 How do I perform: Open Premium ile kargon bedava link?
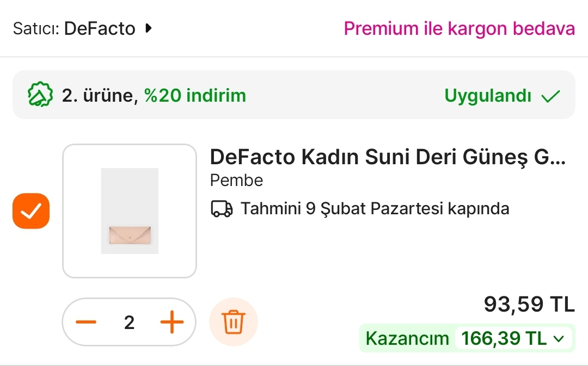(459, 29)
